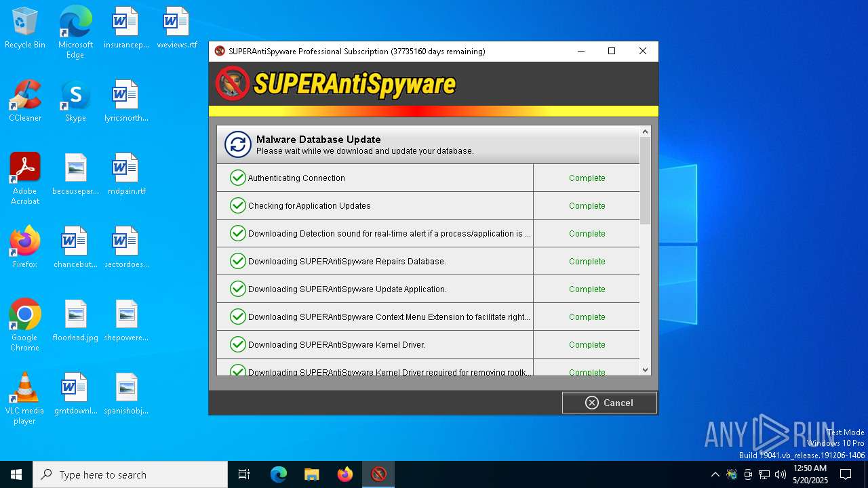Click the network icon in system tray
The image size is (868, 488).
click(764, 474)
